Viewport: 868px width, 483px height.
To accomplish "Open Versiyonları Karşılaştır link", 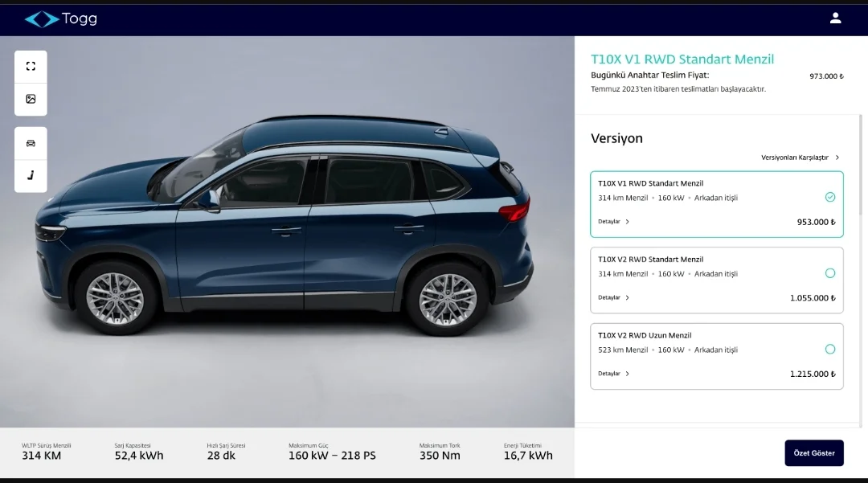I will point(800,158).
